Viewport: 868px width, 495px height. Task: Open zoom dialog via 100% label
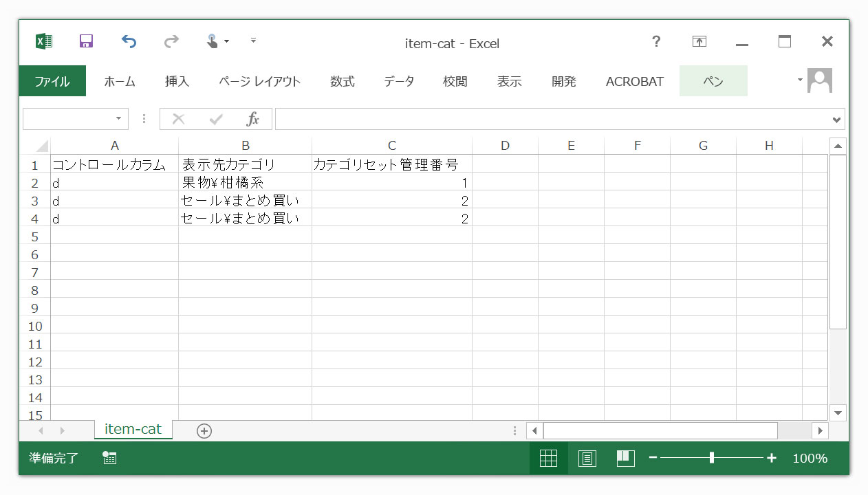(x=810, y=458)
